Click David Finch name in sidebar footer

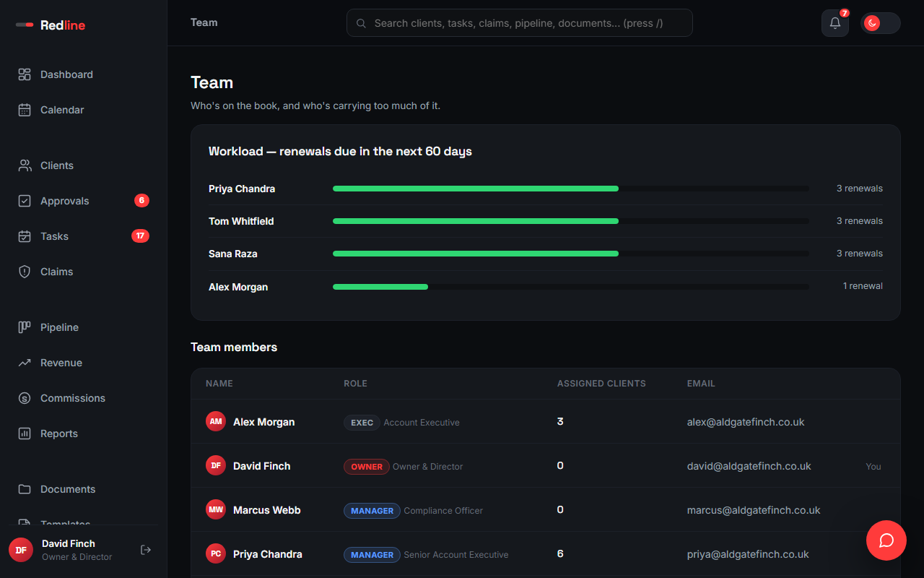(69, 543)
